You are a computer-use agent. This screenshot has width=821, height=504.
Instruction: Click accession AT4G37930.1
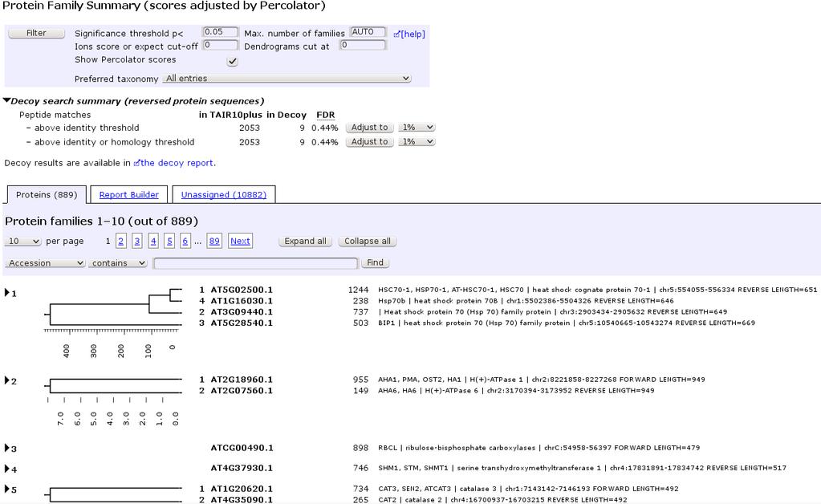pyautogui.click(x=242, y=468)
